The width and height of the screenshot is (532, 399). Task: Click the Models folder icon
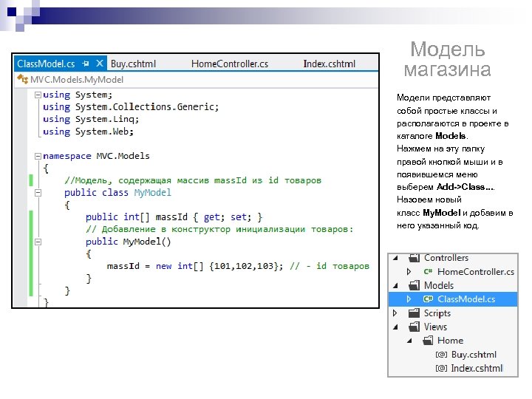(414, 285)
